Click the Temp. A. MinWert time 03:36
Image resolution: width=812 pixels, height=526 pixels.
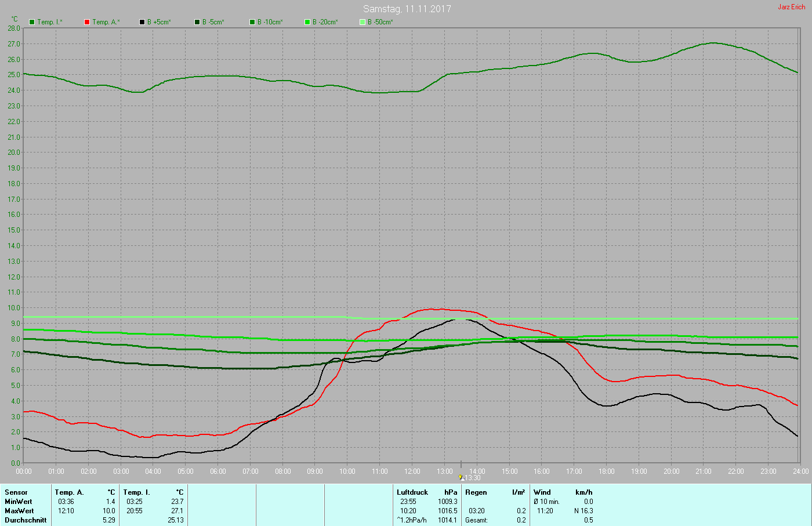pos(66,502)
